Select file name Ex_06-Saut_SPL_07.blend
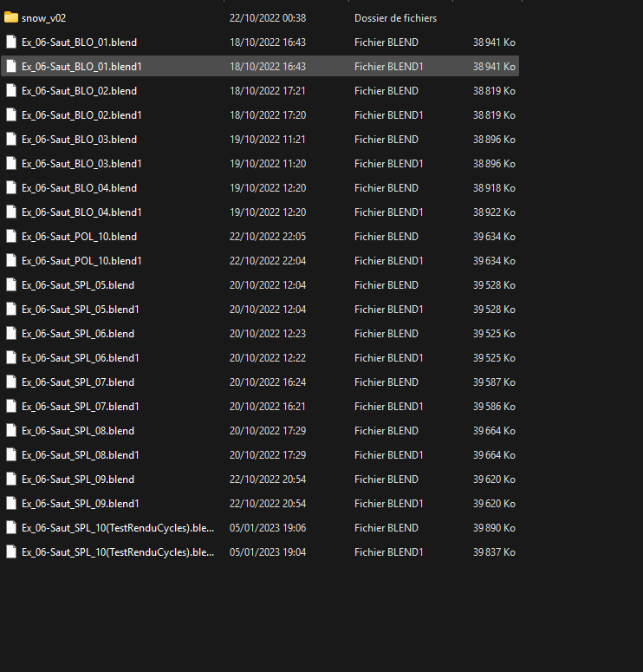Viewport: 643px width, 672px height. 78,382
